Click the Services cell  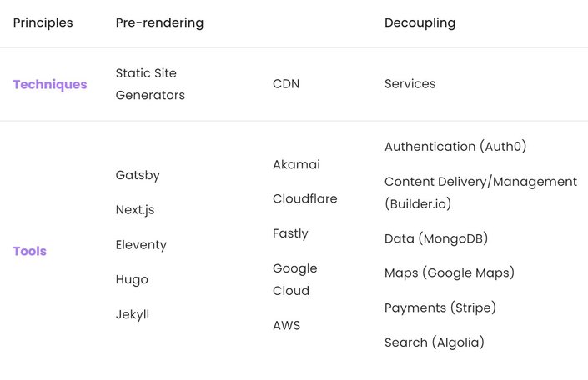[410, 83]
